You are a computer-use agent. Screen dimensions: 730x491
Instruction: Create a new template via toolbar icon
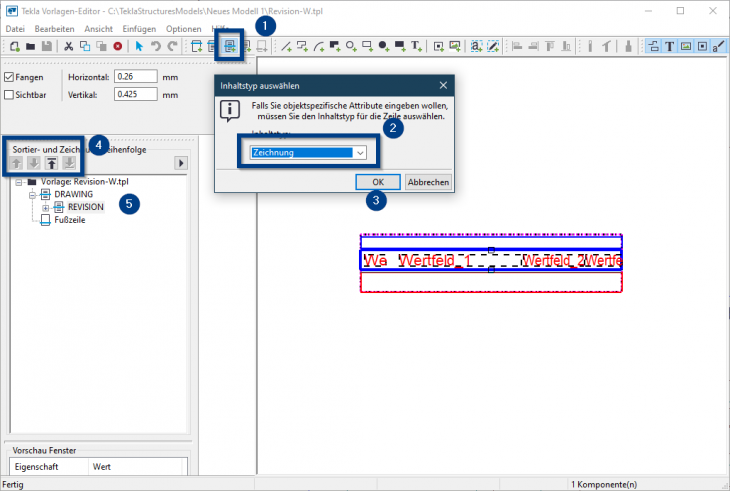point(14,46)
